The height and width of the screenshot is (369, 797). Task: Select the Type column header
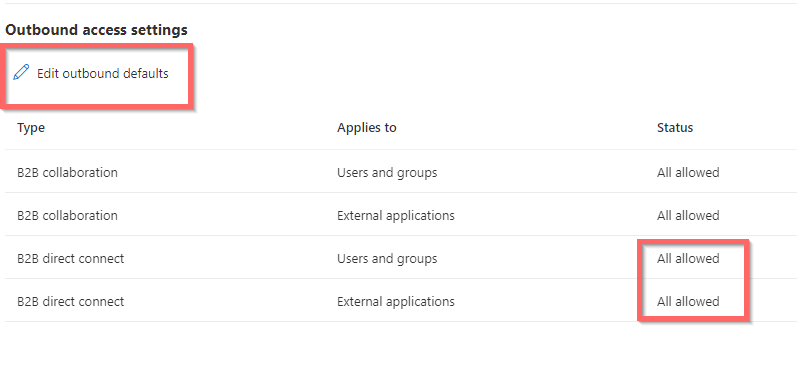(x=31, y=128)
